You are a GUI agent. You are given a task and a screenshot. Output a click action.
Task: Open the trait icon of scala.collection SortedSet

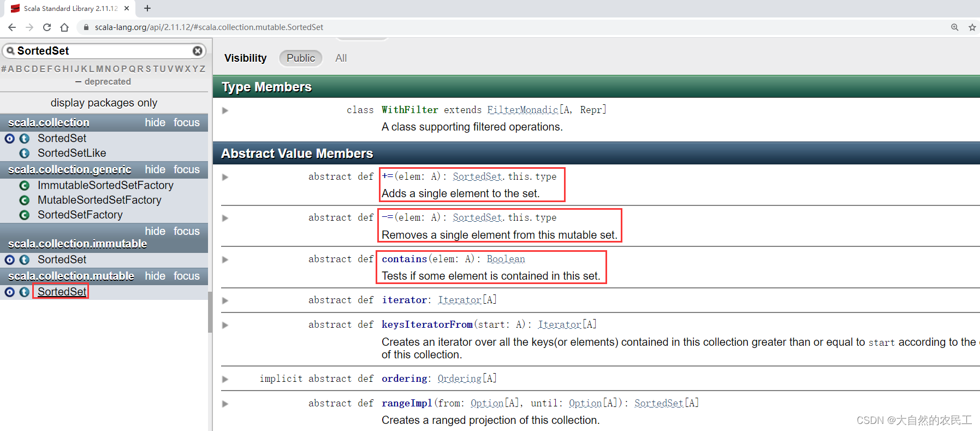tap(25, 139)
